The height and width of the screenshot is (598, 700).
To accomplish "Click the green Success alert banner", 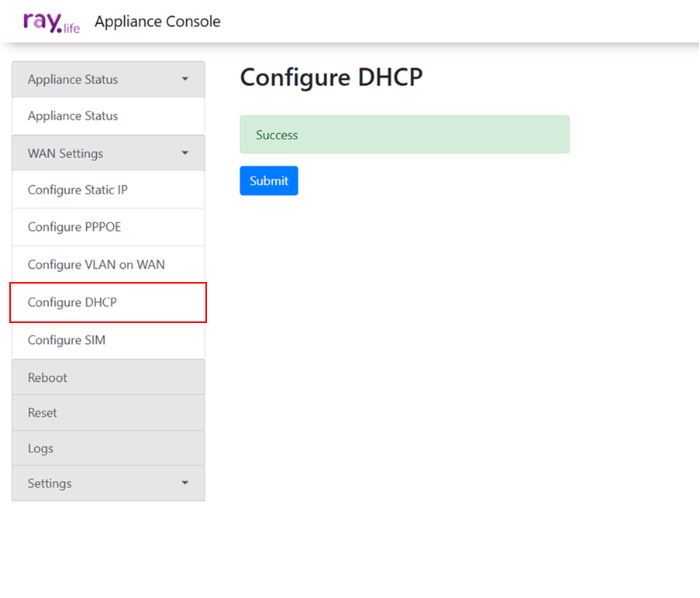I will click(x=404, y=135).
